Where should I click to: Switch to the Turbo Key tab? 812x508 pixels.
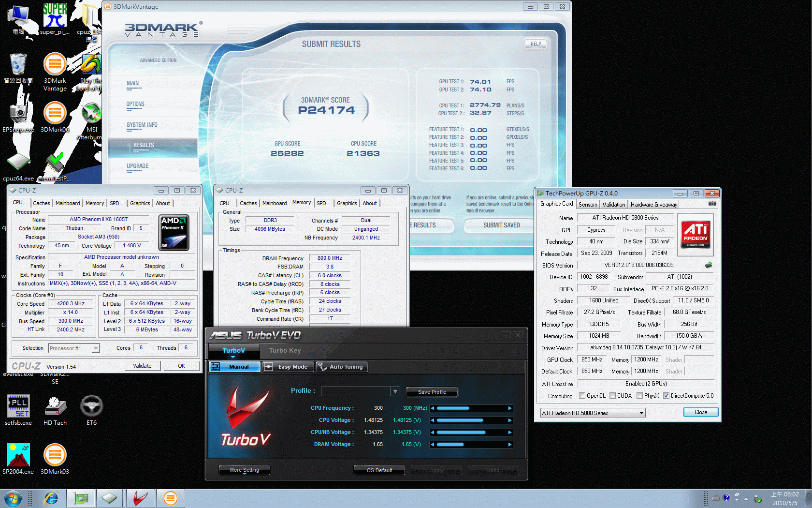coord(285,351)
